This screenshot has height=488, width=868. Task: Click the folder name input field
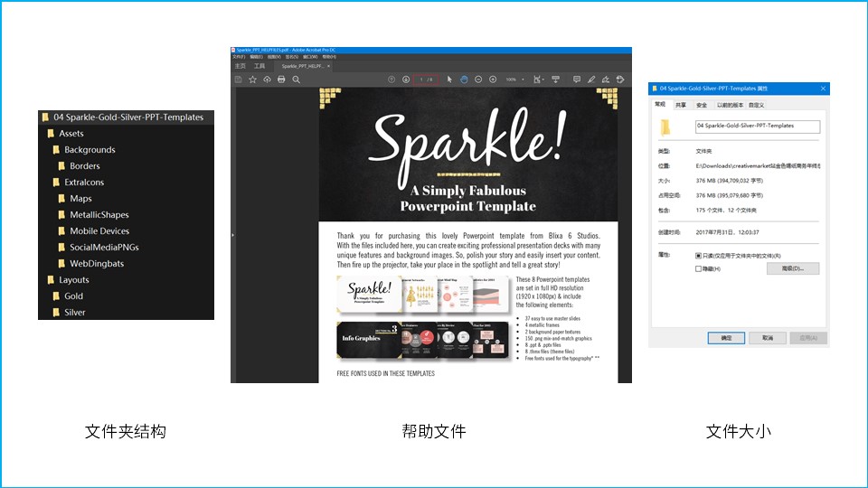click(757, 127)
